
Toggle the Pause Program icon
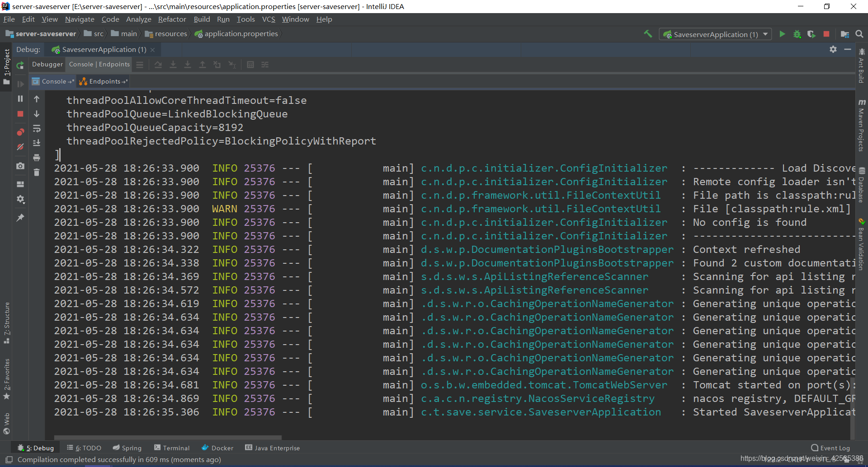pos(20,99)
